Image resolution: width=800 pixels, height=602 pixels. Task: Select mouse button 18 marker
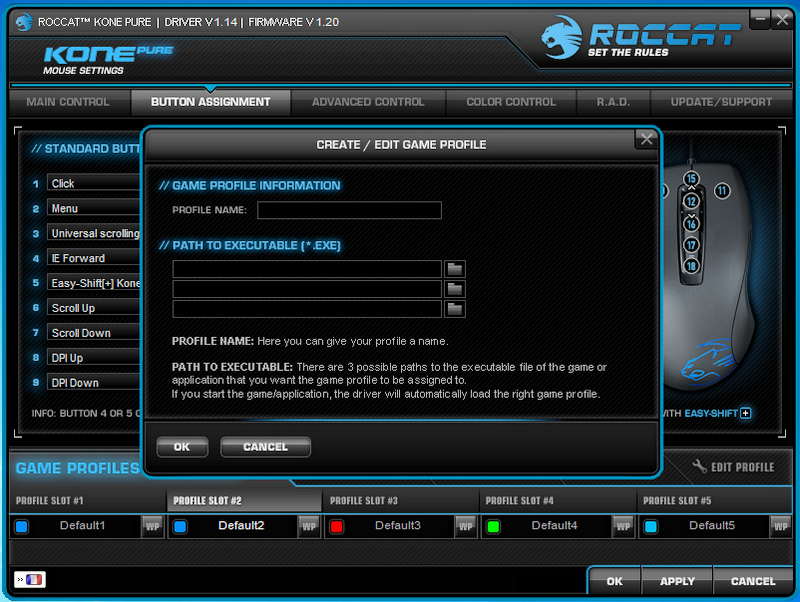pos(691,266)
